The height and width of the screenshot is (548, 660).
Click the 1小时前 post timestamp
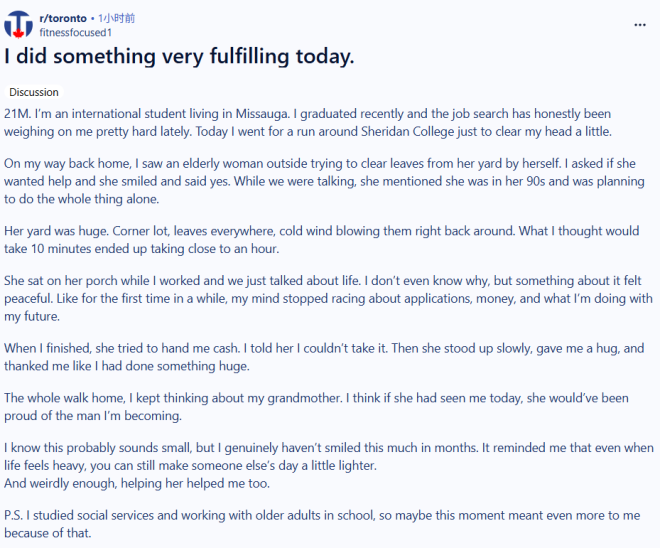point(117,18)
